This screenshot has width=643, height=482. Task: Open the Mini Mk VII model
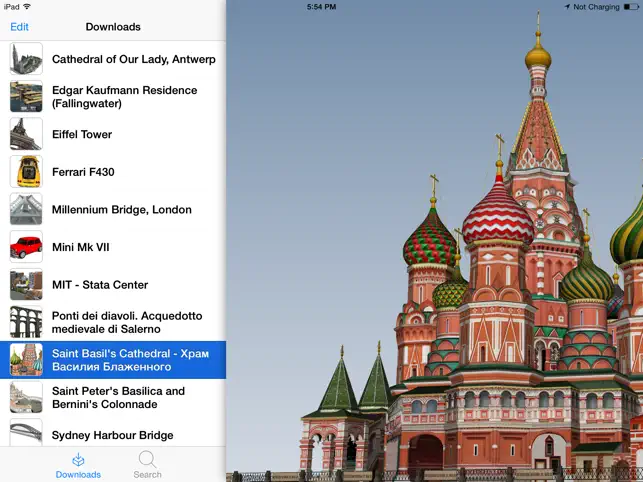pyautogui.click(x=113, y=247)
